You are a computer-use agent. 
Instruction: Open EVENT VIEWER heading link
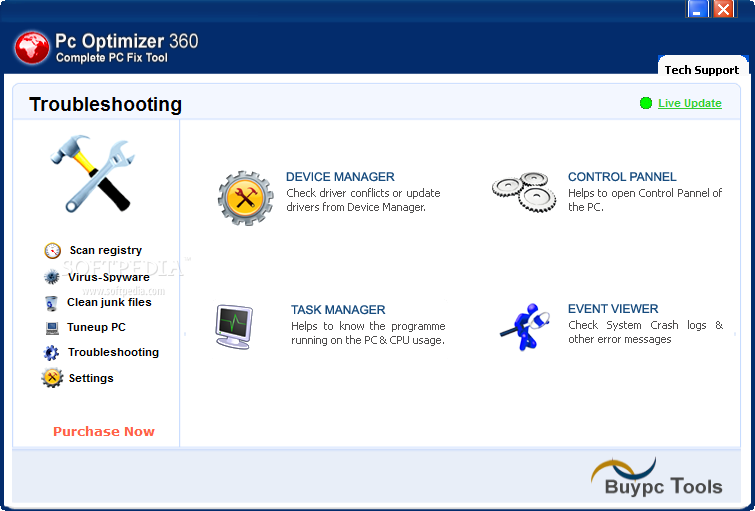pos(613,309)
